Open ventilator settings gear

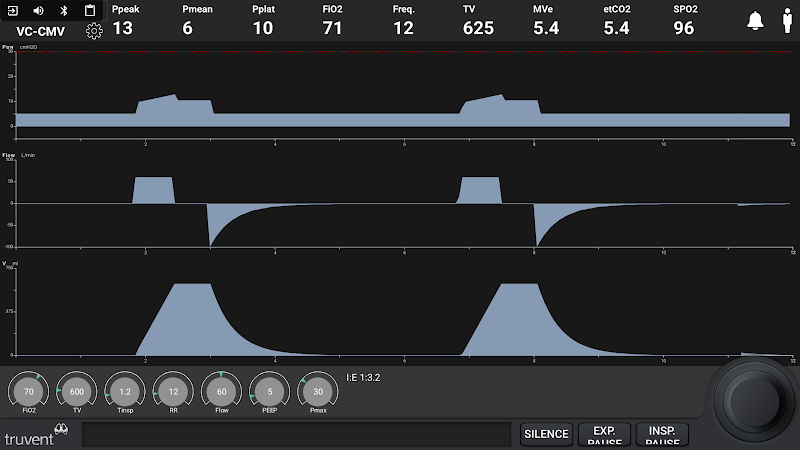pos(94,30)
